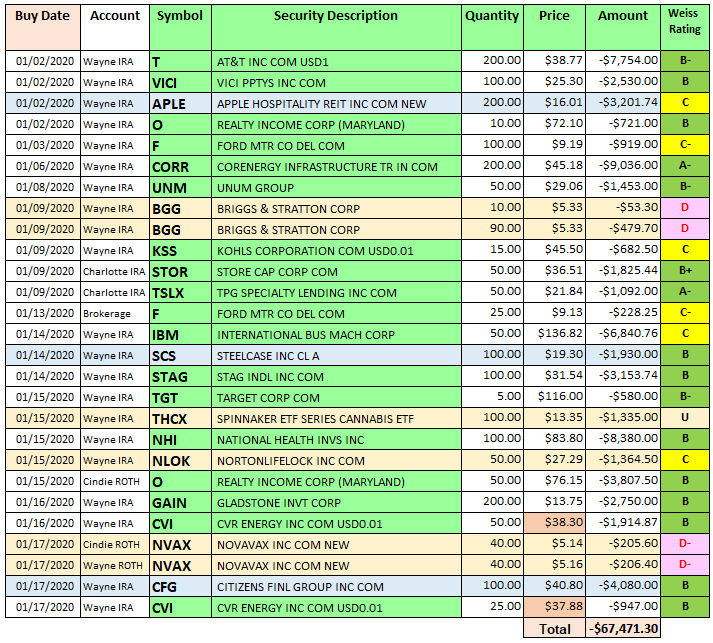Click the APLE symbol cell
713x643 pixels.
click(168, 103)
